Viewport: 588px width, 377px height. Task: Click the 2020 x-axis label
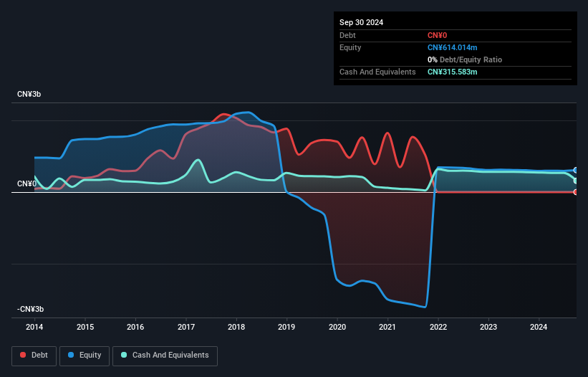tap(337, 327)
